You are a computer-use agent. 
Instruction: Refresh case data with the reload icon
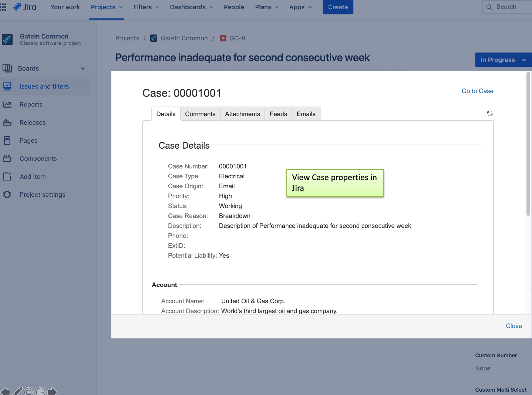point(490,114)
